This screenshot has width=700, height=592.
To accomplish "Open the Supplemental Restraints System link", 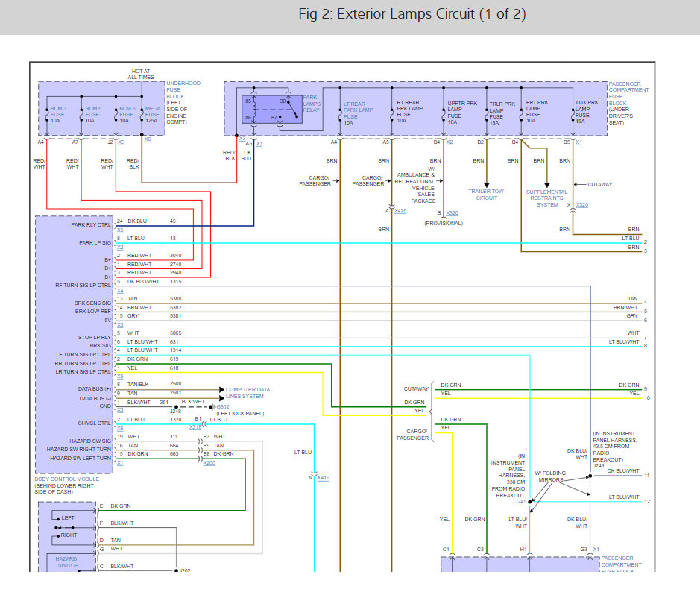I will [x=547, y=198].
